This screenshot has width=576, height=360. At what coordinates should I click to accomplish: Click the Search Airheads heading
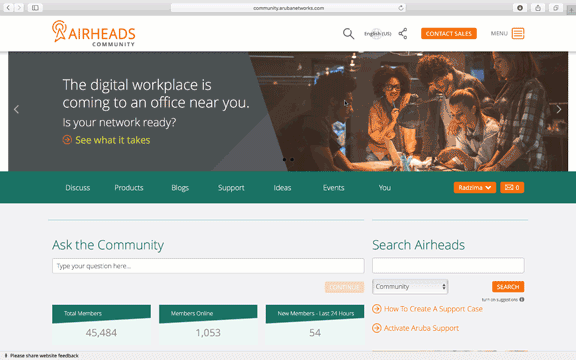coord(418,245)
